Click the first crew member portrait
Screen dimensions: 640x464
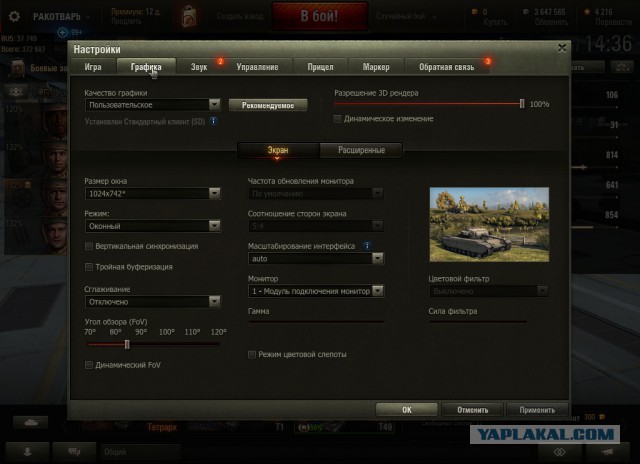[55, 121]
